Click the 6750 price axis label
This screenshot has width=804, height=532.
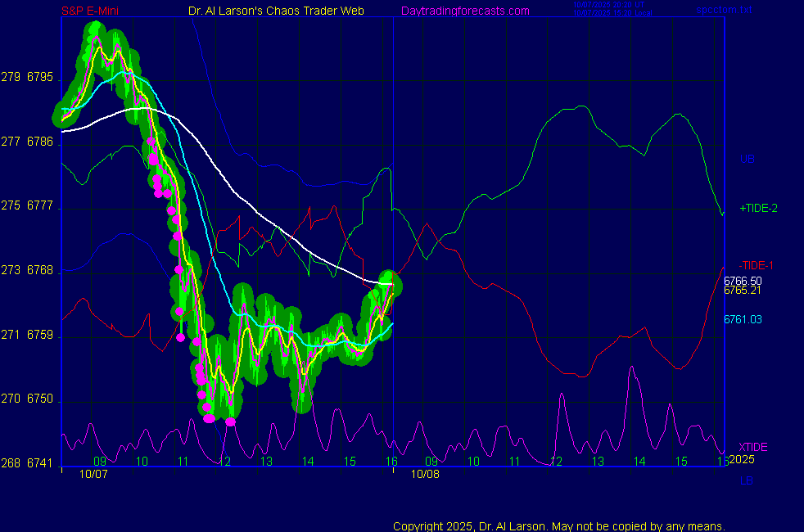(x=40, y=399)
